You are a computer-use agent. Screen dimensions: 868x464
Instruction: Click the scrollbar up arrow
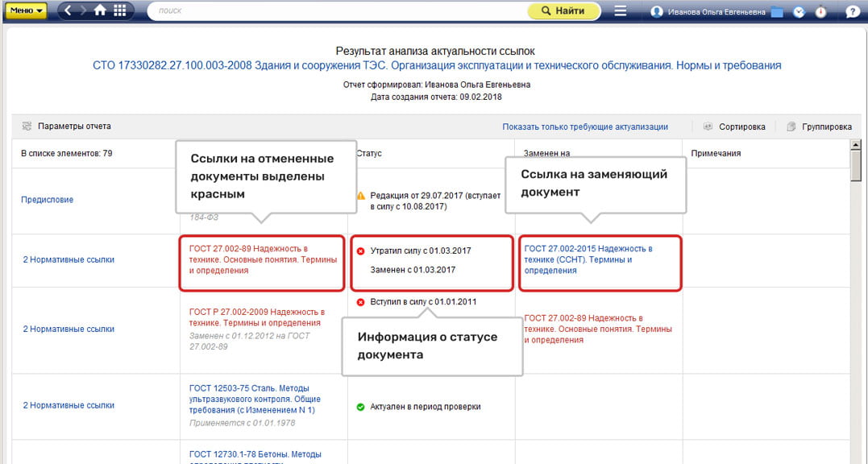pyautogui.click(x=856, y=145)
